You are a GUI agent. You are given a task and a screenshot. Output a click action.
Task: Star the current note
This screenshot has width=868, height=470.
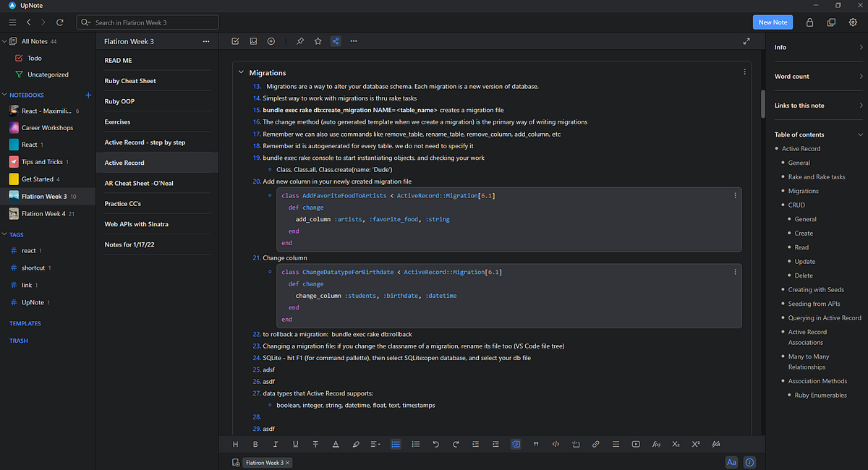tap(318, 41)
